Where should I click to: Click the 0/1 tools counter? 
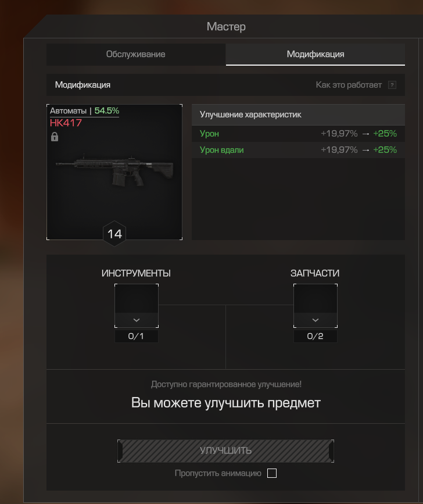tap(136, 336)
